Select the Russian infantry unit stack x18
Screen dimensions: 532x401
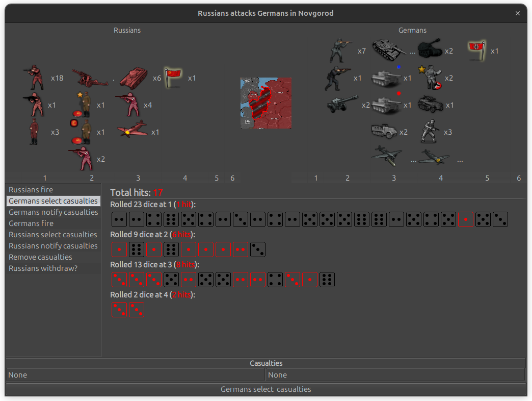tap(34, 78)
